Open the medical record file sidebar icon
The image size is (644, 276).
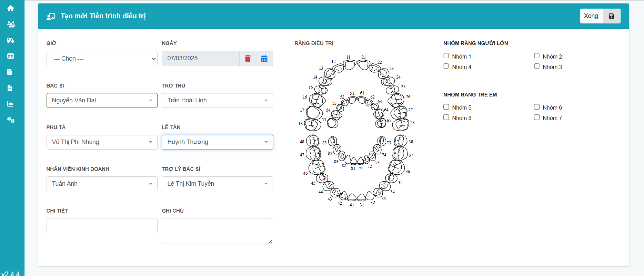[10, 88]
